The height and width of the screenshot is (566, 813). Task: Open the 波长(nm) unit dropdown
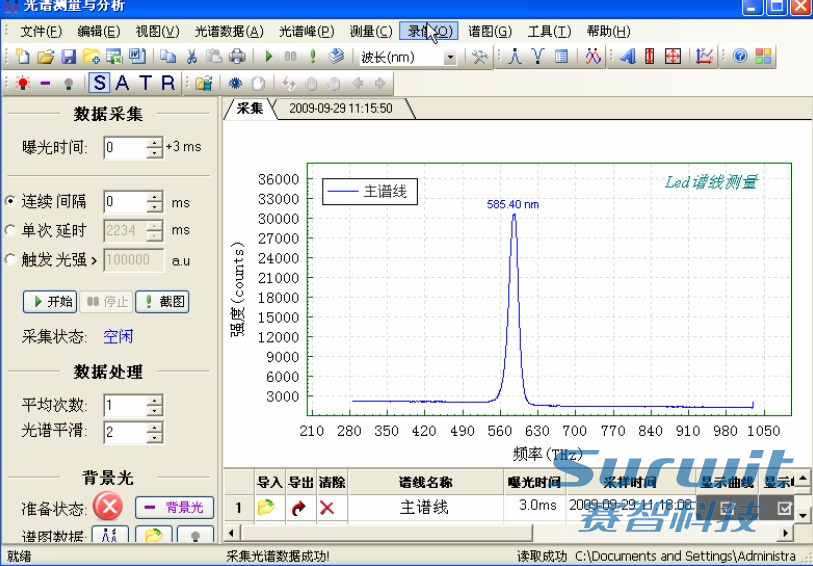click(449, 58)
